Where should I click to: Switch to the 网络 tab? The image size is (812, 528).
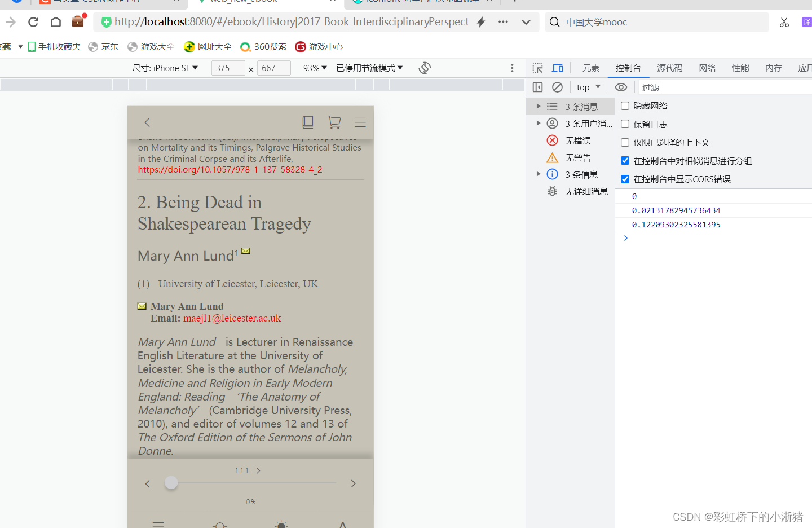[707, 68]
